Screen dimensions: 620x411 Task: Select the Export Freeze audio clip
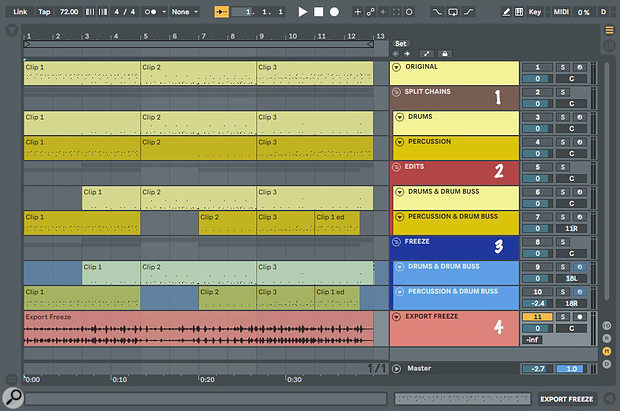[198, 328]
